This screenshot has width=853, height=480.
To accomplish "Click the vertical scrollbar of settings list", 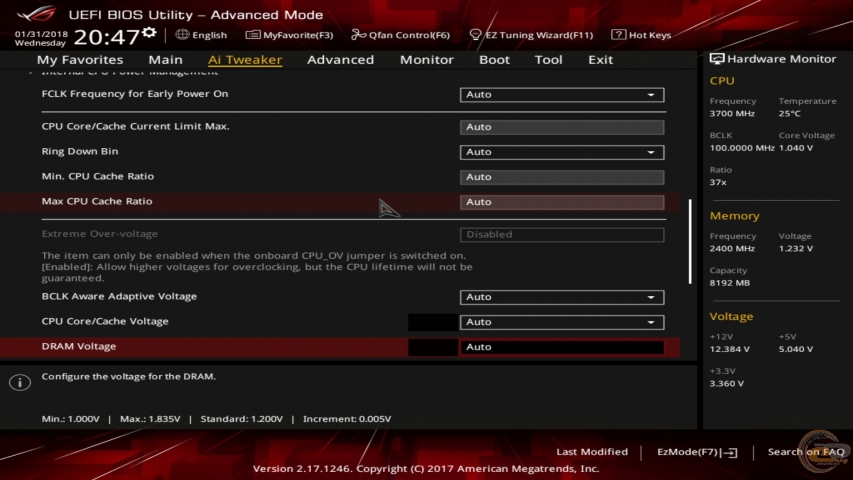I will click(x=690, y=241).
